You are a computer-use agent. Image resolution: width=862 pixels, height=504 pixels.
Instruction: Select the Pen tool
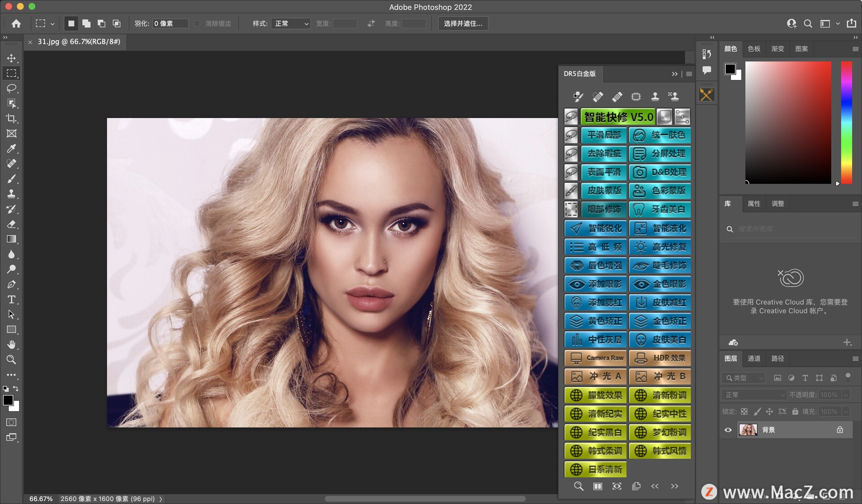click(11, 285)
